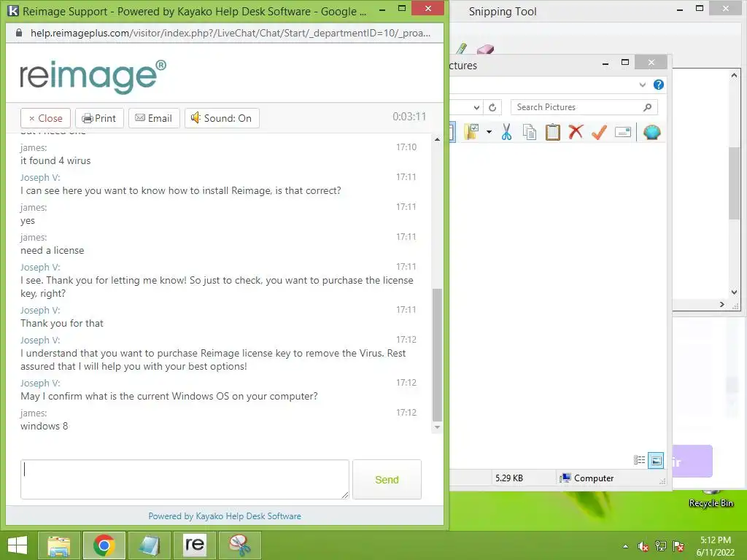Show hidden system tray icons

click(x=625, y=546)
